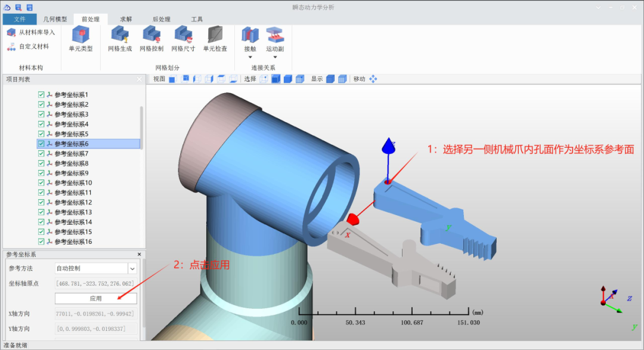Click the save icon in title bar

[x=30, y=7]
